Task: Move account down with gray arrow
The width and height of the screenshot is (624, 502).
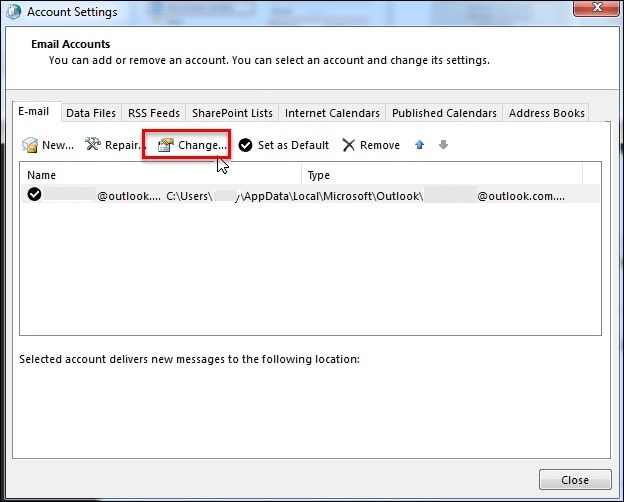Action: pyautogui.click(x=443, y=145)
